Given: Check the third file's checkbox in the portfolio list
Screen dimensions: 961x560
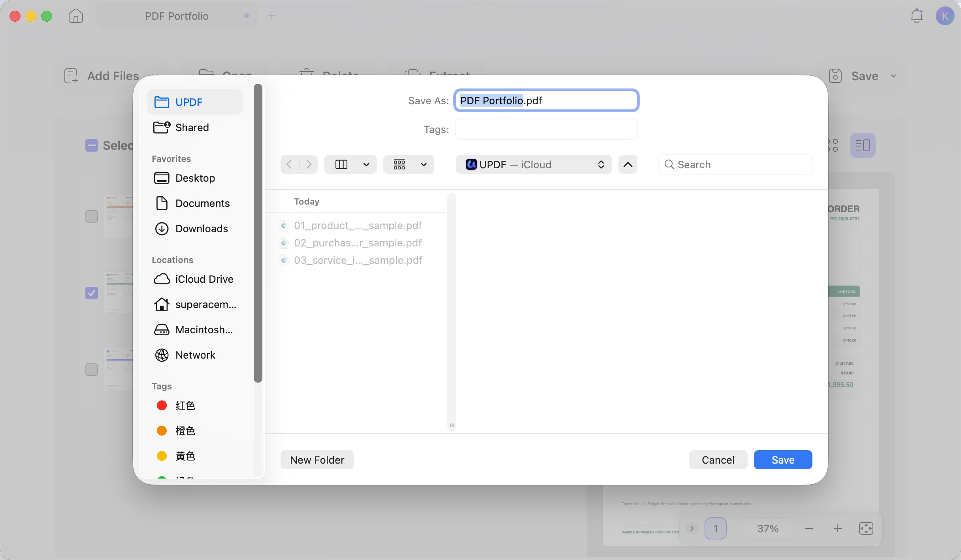Looking at the screenshot, I should [x=91, y=370].
